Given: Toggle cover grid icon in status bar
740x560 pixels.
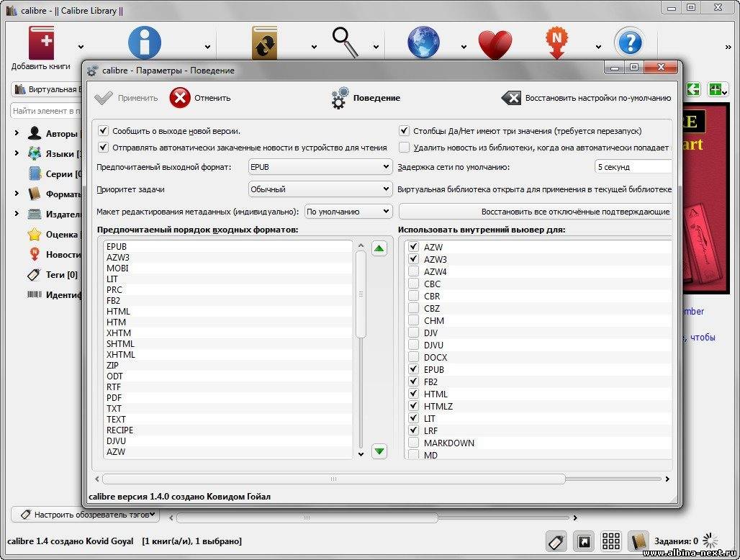Looking at the screenshot, I should click(611, 541).
